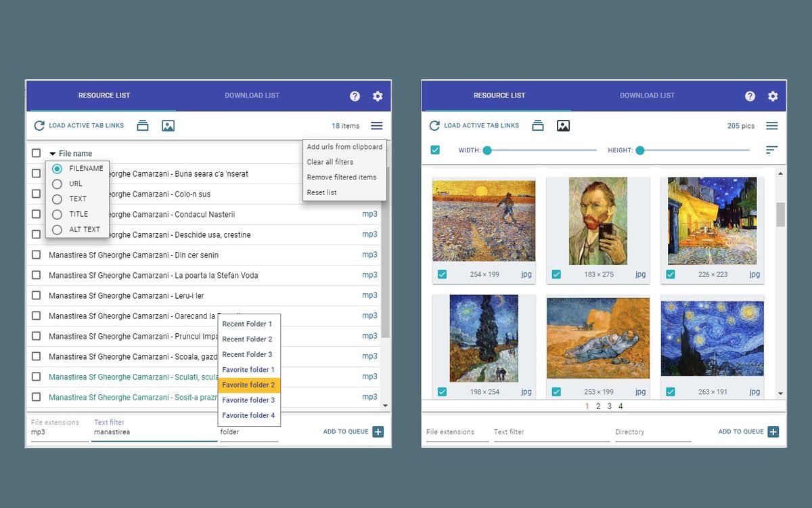Switch to the Download List tab
Screen dimensions: 812x508
point(252,96)
